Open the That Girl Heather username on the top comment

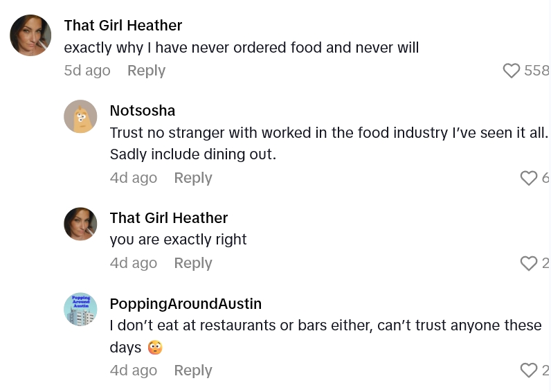pyautogui.click(x=123, y=26)
